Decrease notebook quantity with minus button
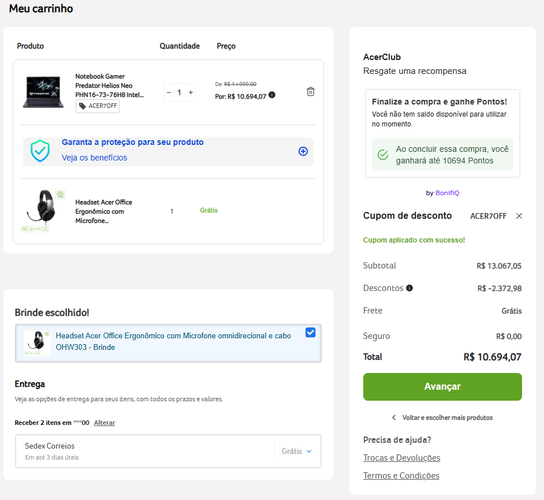 (169, 92)
